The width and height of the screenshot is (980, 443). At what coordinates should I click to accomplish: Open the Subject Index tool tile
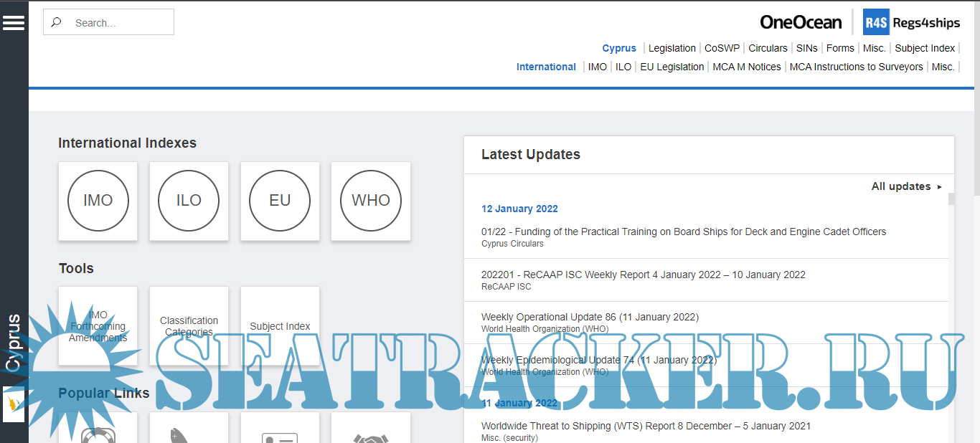pos(280,326)
